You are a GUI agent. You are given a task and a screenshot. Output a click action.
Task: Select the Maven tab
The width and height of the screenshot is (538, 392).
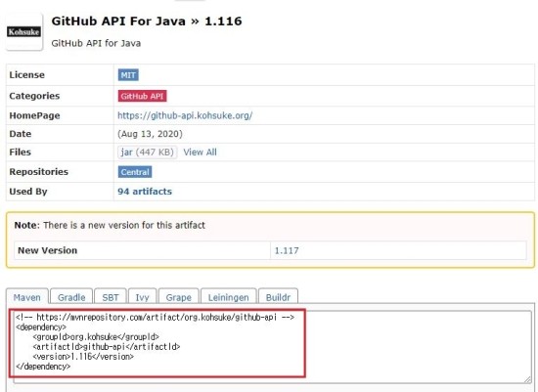27,297
